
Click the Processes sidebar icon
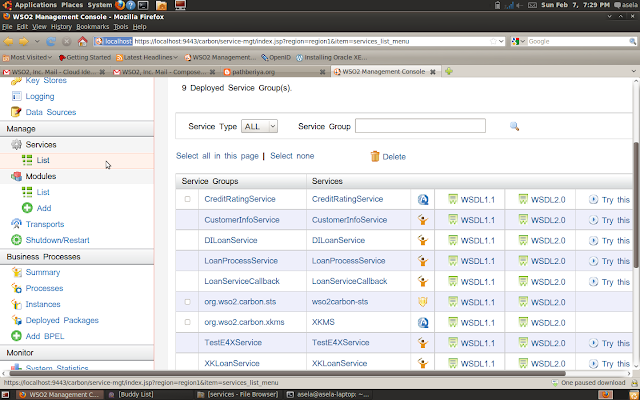[x=16, y=288]
